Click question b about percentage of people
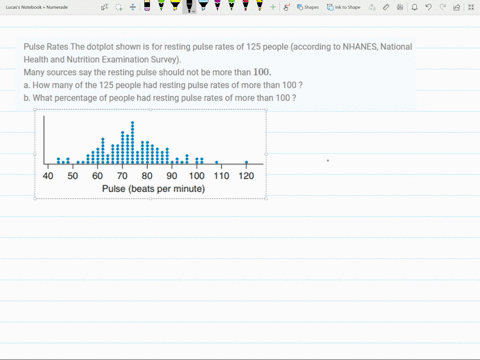This screenshot has height=360, width=480. click(x=160, y=98)
